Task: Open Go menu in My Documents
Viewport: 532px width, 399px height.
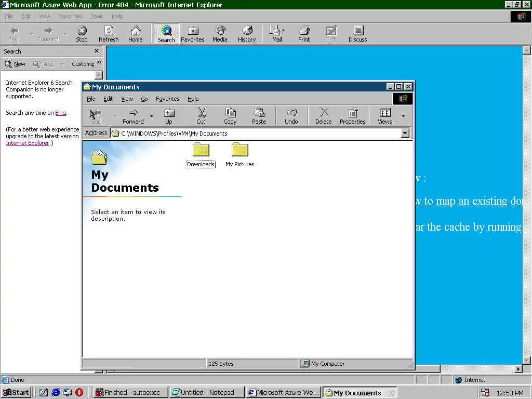Action: point(144,99)
